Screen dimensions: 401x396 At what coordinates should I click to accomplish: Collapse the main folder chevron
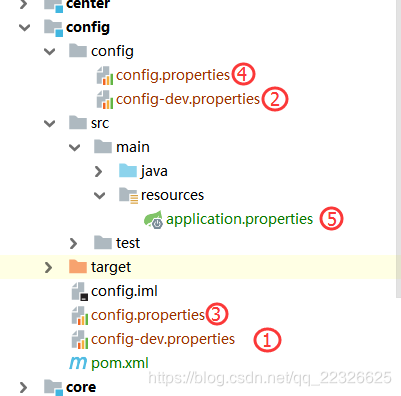coord(75,147)
